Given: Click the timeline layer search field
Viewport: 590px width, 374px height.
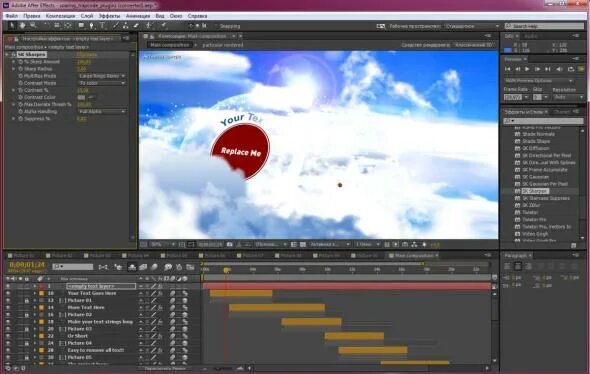Looking at the screenshot, I should [73, 267].
